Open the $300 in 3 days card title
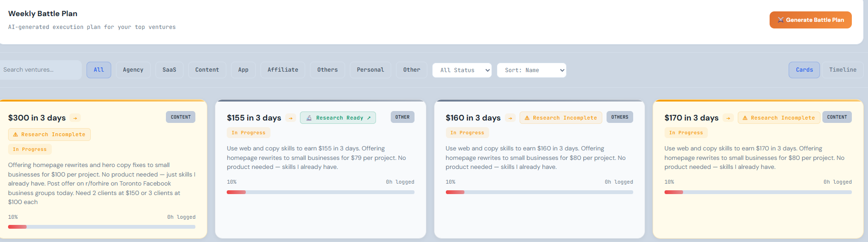 (x=37, y=118)
